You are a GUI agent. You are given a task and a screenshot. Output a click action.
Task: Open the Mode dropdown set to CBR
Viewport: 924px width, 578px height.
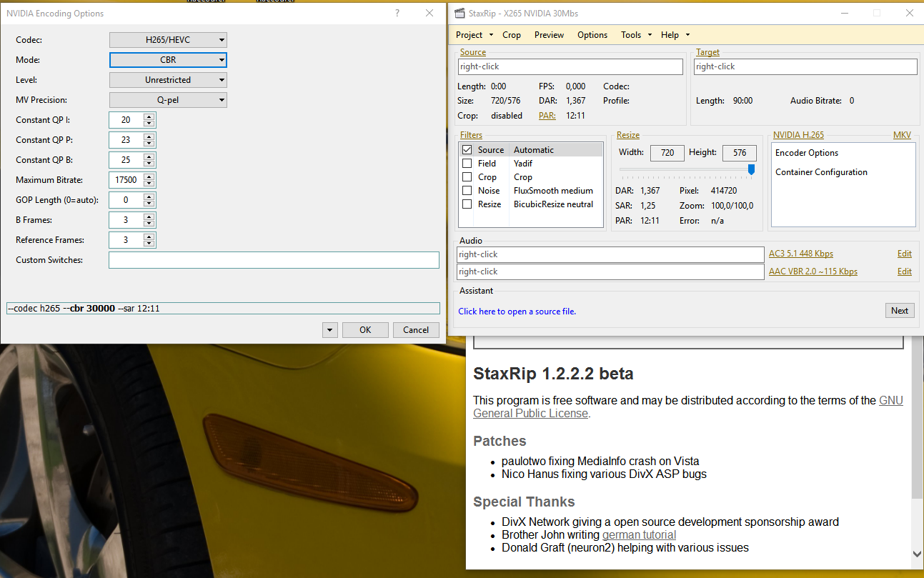tap(168, 60)
